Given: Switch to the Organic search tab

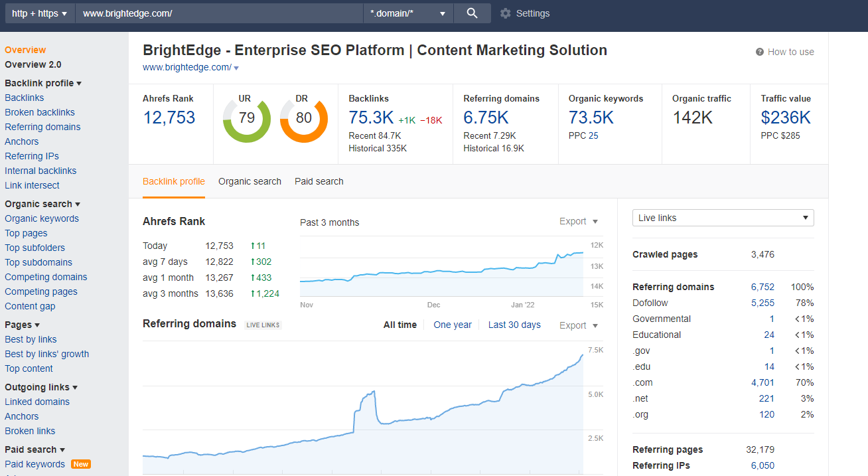Looking at the screenshot, I should click(250, 181).
